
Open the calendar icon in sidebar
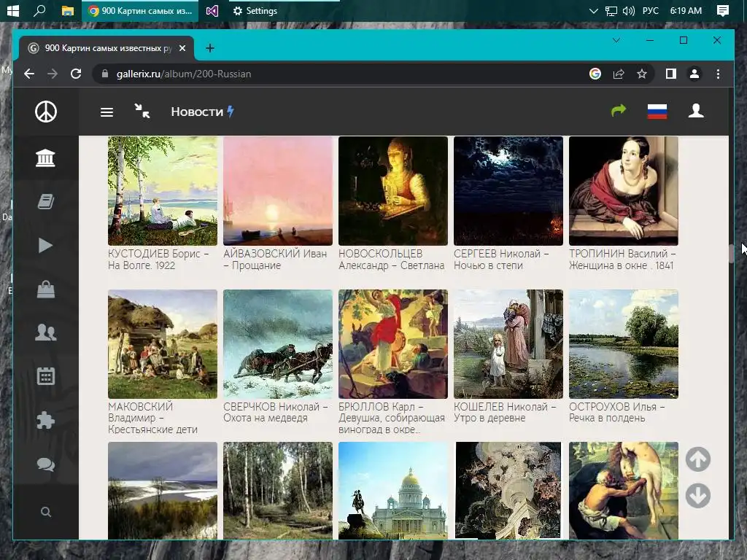[x=46, y=376]
